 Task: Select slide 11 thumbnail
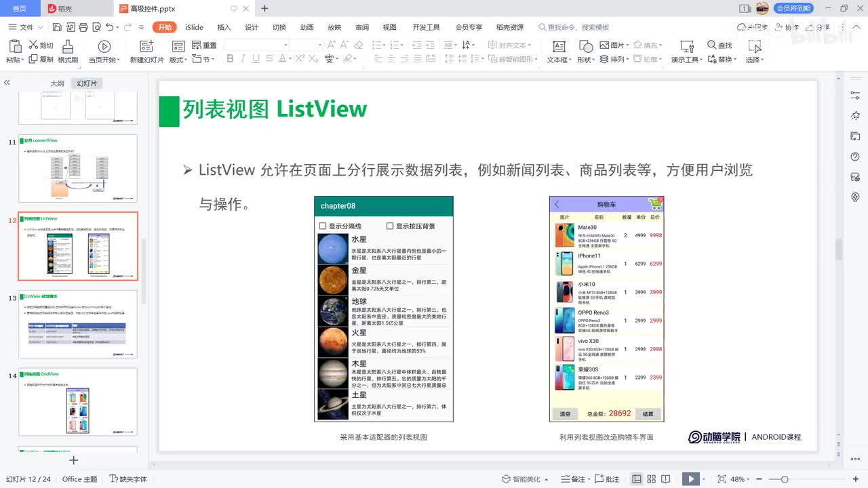click(x=78, y=168)
